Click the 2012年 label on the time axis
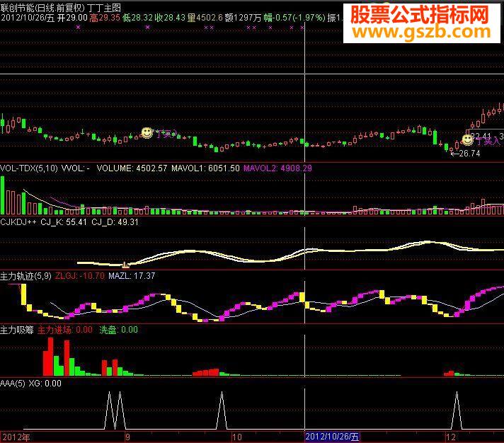The width and height of the screenshot is (504, 443). [x=16, y=437]
